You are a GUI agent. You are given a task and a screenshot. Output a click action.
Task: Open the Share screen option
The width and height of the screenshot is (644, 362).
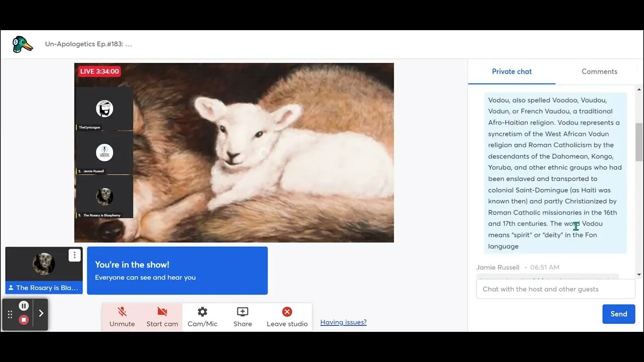coord(243,317)
